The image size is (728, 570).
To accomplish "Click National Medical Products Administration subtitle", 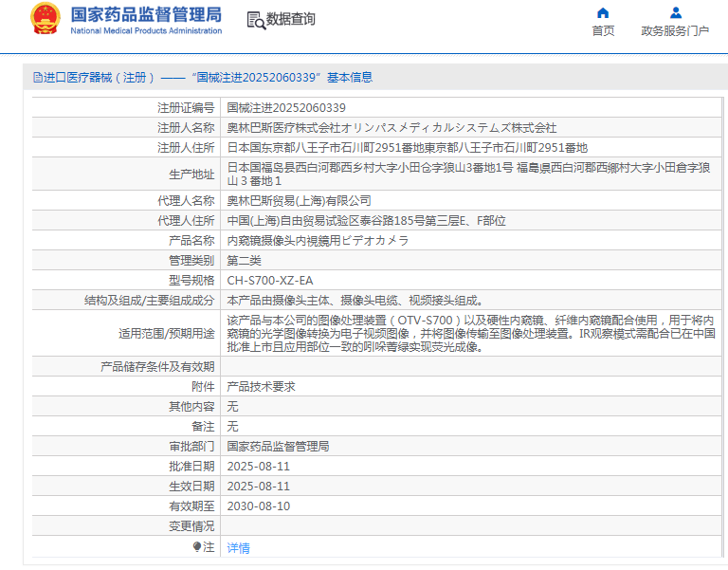I will (x=146, y=30).
